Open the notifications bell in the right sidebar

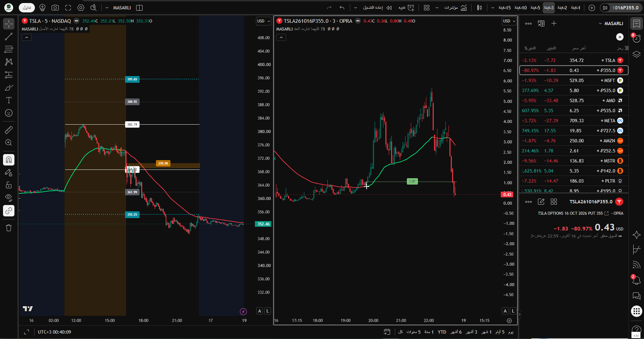(636, 280)
